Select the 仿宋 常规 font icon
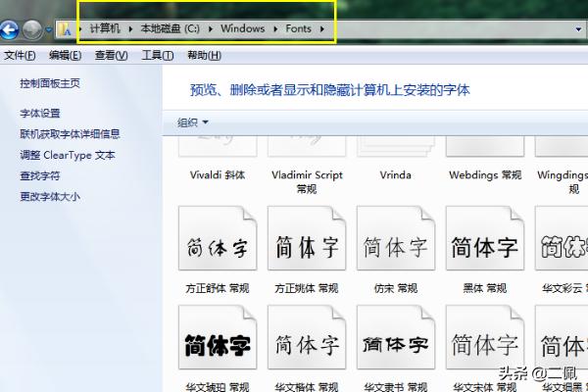The image size is (588, 392). [x=395, y=239]
